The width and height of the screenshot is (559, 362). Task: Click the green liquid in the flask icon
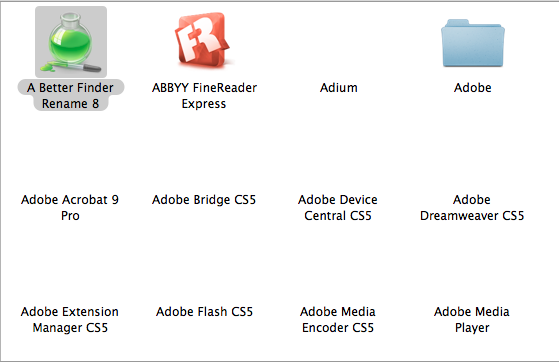tap(71, 49)
